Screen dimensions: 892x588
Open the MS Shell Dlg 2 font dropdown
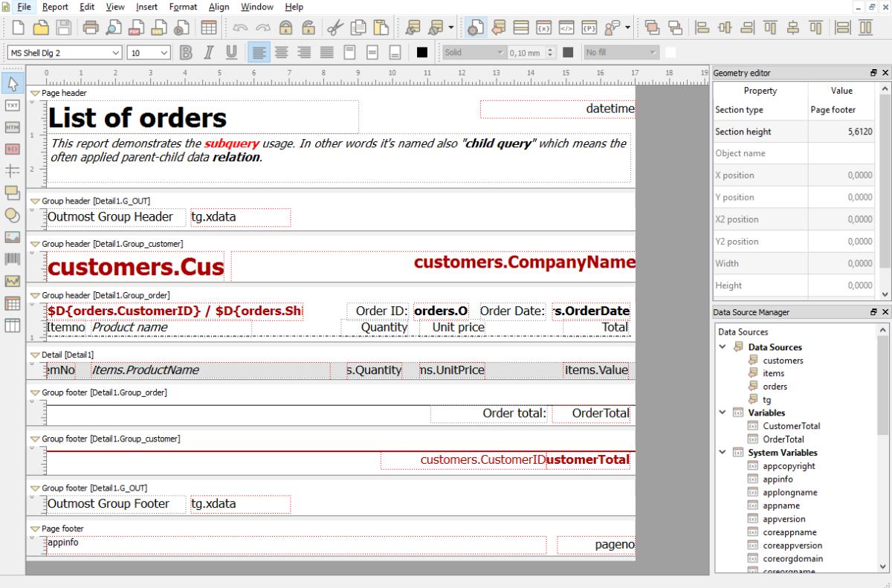(x=65, y=53)
